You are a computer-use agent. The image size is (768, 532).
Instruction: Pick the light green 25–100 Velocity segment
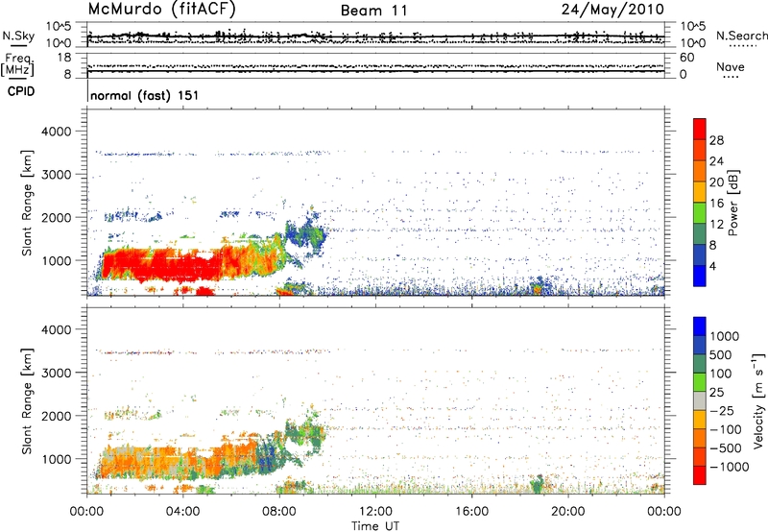click(700, 382)
